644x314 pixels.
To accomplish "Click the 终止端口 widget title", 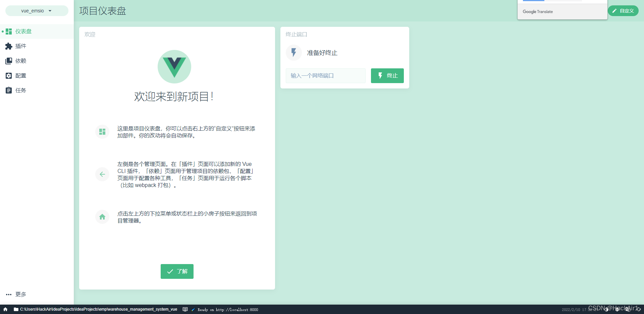I will pyautogui.click(x=297, y=35).
